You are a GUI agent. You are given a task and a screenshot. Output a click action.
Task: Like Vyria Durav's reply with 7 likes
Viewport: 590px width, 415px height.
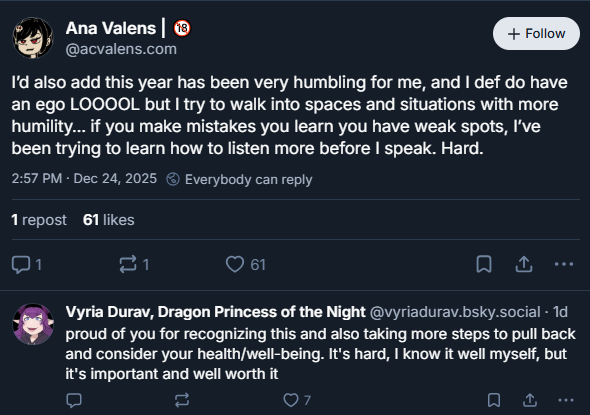(297, 400)
